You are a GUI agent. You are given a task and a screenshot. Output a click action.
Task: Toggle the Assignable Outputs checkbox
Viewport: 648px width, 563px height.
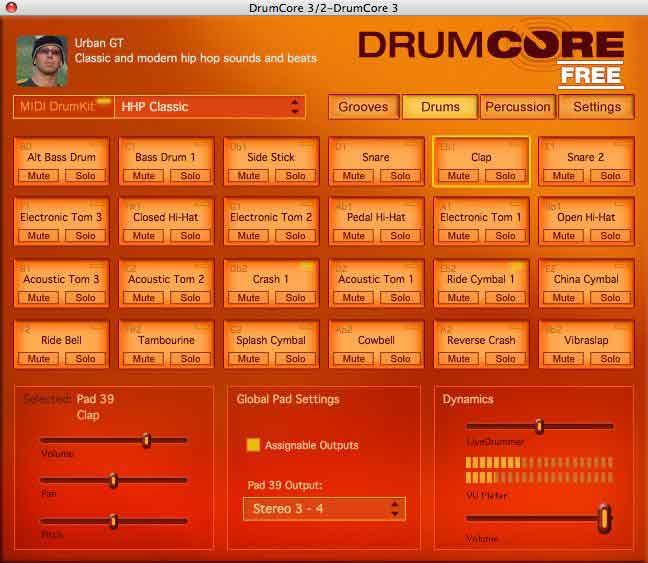point(253,445)
